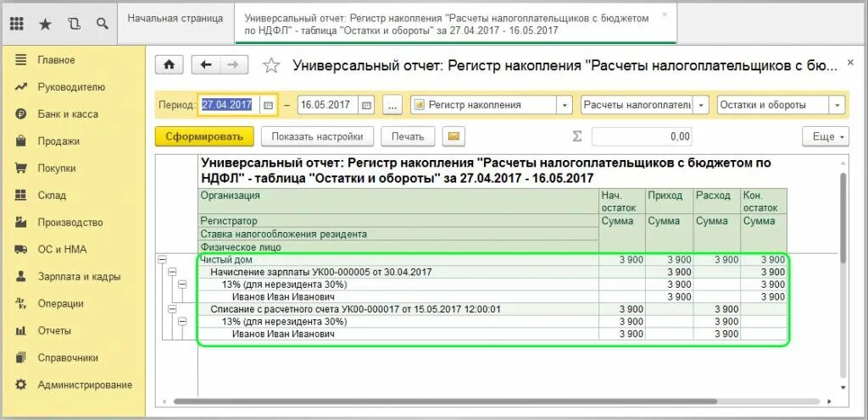Send report by email envelope icon

[453, 136]
